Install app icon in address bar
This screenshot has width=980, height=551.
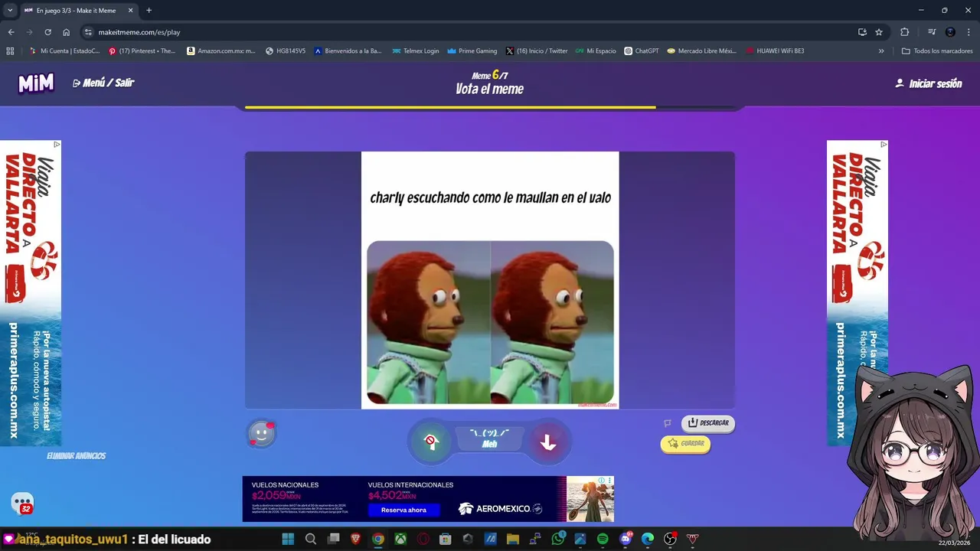862,32
